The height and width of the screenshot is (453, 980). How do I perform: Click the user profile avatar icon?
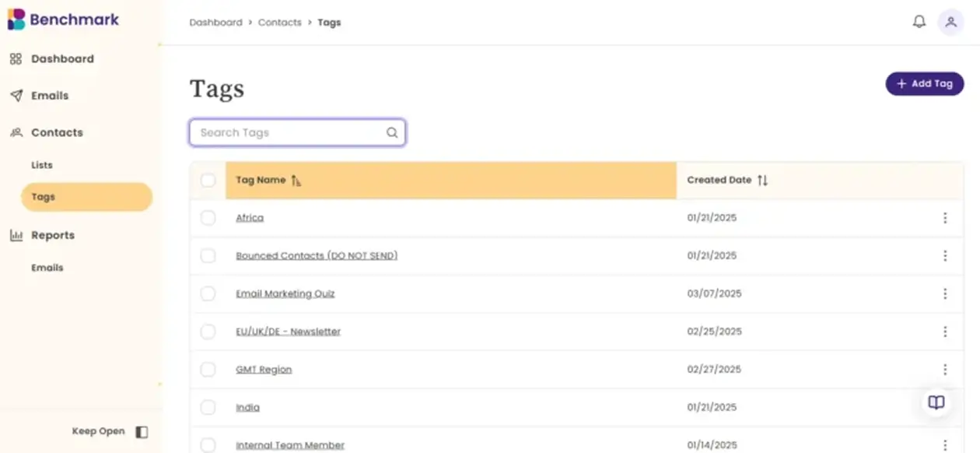(x=950, y=22)
